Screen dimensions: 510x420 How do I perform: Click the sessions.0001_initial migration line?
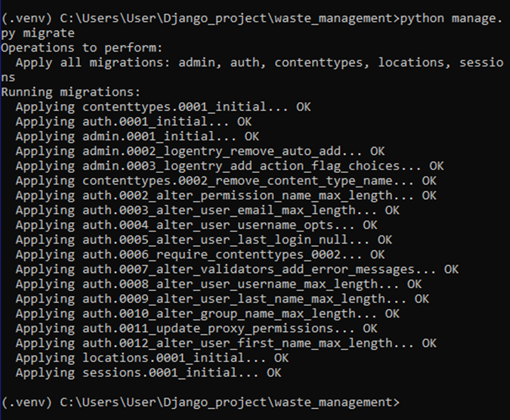point(148,373)
